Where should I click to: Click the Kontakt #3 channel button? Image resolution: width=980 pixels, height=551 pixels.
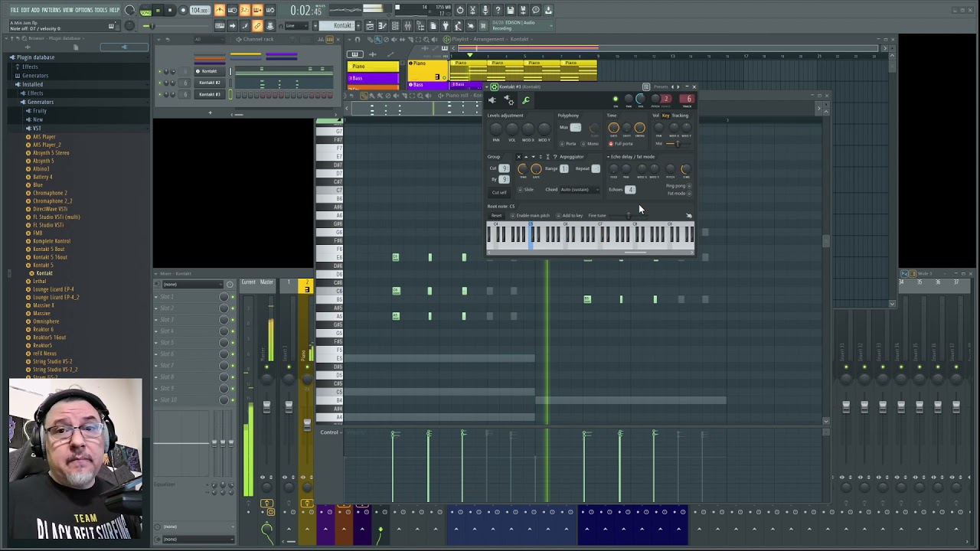click(x=210, y=94)
